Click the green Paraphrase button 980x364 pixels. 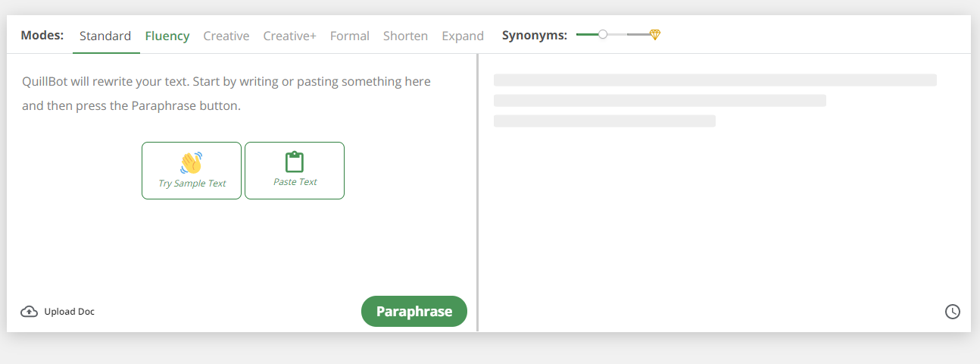coord(414,311)
